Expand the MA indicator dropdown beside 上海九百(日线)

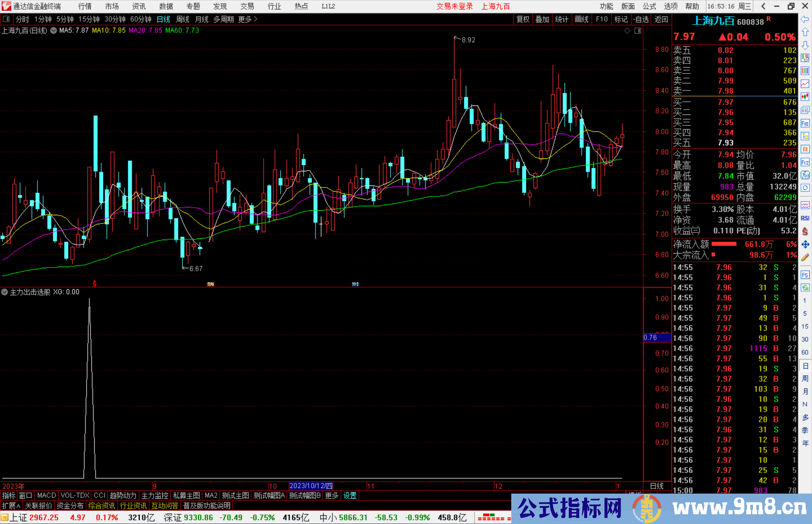54,31
